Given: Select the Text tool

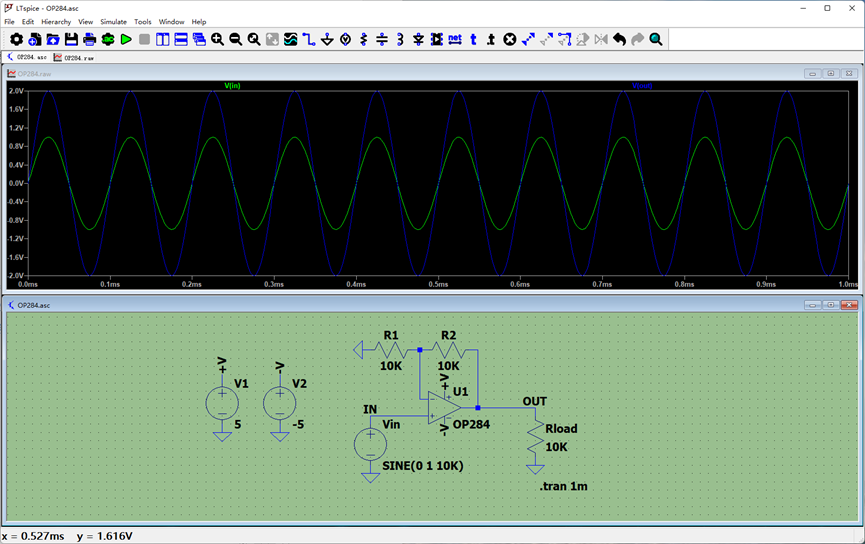Looking at the screenshot, I should [473, 39].
